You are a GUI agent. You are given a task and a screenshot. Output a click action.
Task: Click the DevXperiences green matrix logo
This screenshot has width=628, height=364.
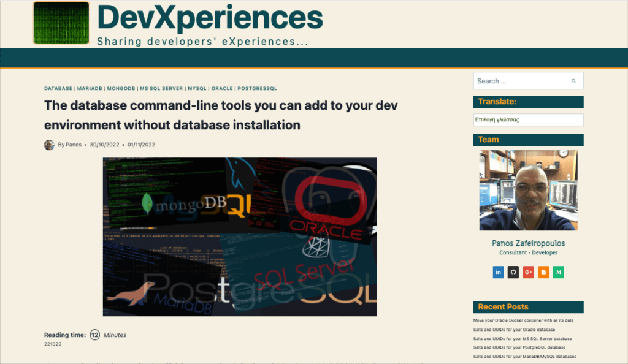coord(61,23)
